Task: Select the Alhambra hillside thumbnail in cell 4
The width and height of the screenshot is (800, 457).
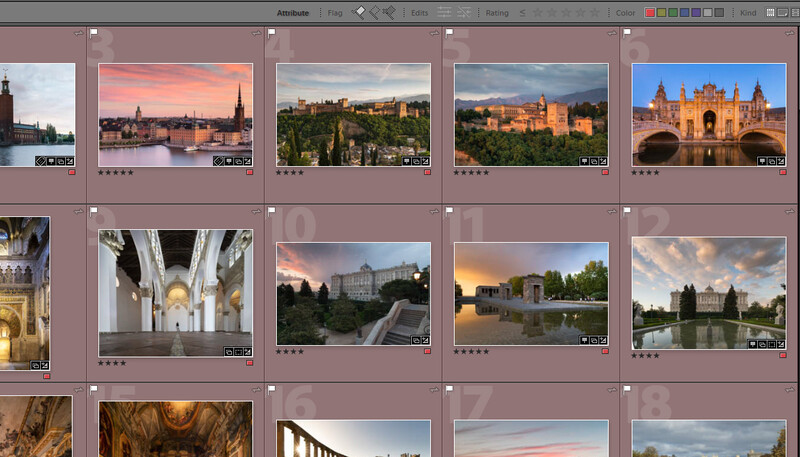Action: 353,115
